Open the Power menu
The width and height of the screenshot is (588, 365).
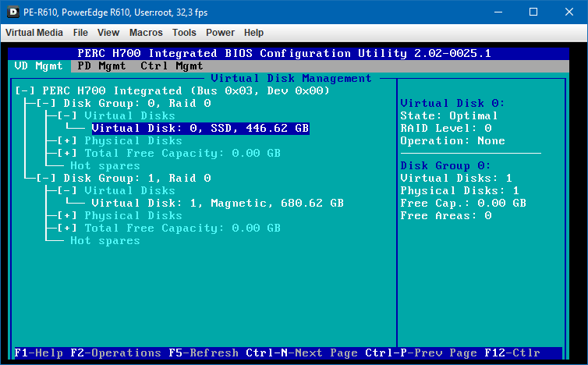tap(220, 33)
